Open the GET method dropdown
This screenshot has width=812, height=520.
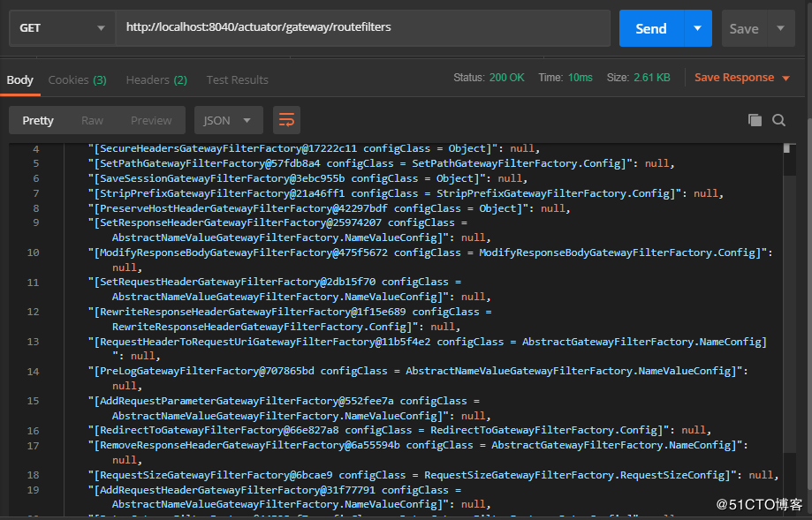pyautogui.click(x=62, y=28)
